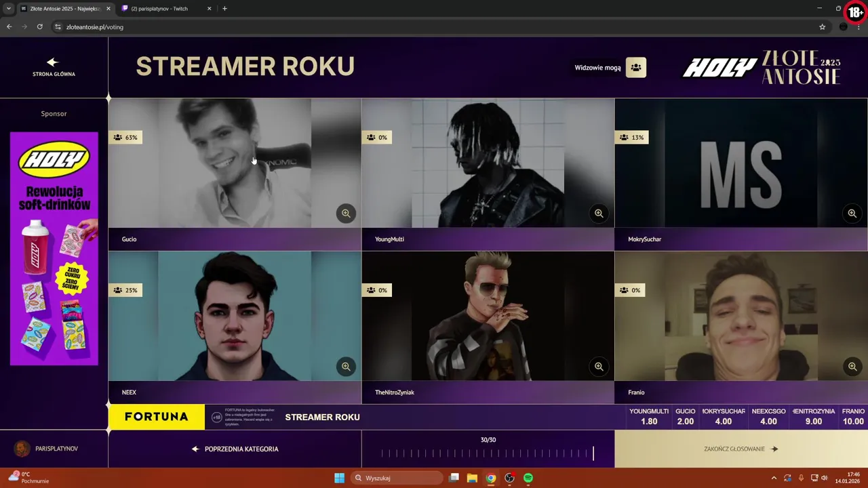This screenshot has width=868, height=488.
Task: Select the NEEXCSGO 4.00 odds
Action: pos(768,417)
